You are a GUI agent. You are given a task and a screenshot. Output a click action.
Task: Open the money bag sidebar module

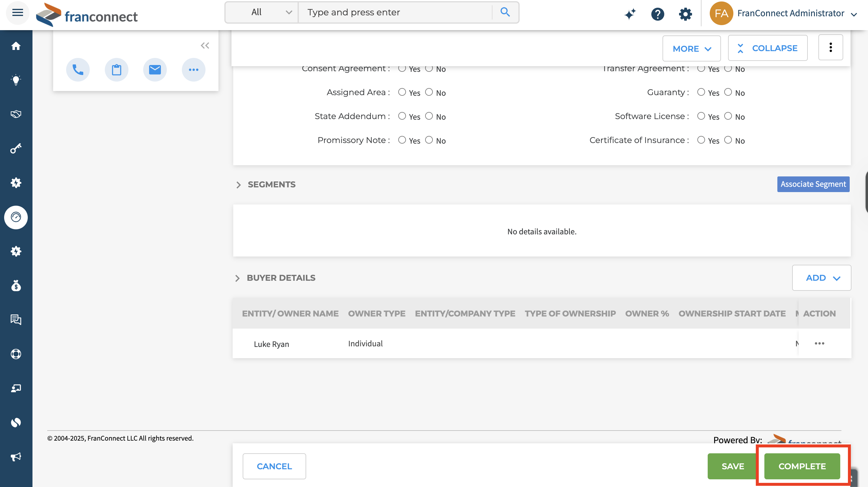16,286
